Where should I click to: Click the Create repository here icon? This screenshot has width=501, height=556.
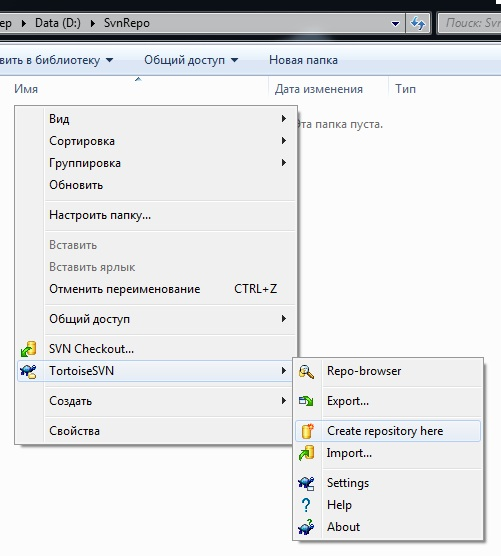[x=307, y=431]
